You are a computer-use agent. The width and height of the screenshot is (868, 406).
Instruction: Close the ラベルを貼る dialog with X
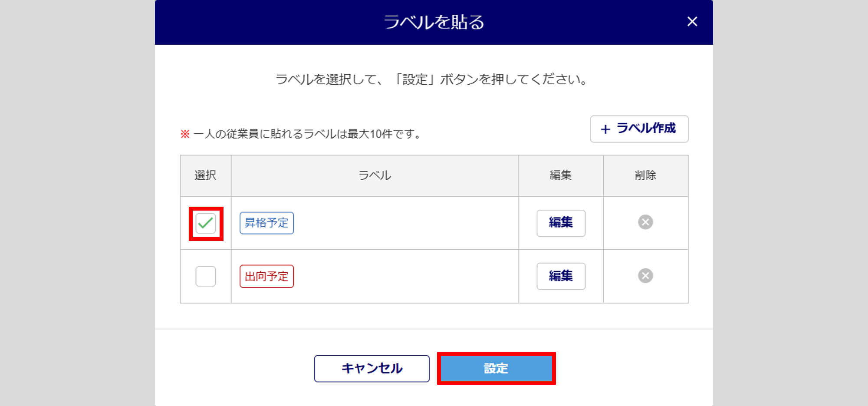click(692, 22)
